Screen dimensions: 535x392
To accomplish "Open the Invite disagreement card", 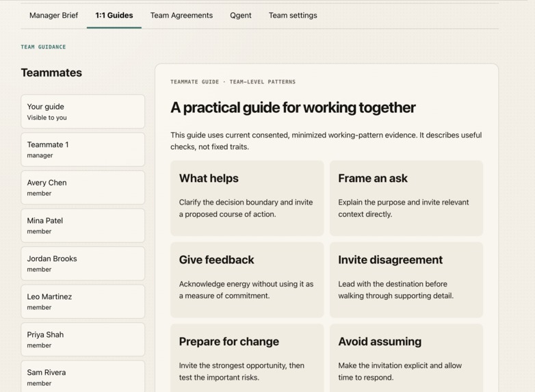I will coord(406,280).
